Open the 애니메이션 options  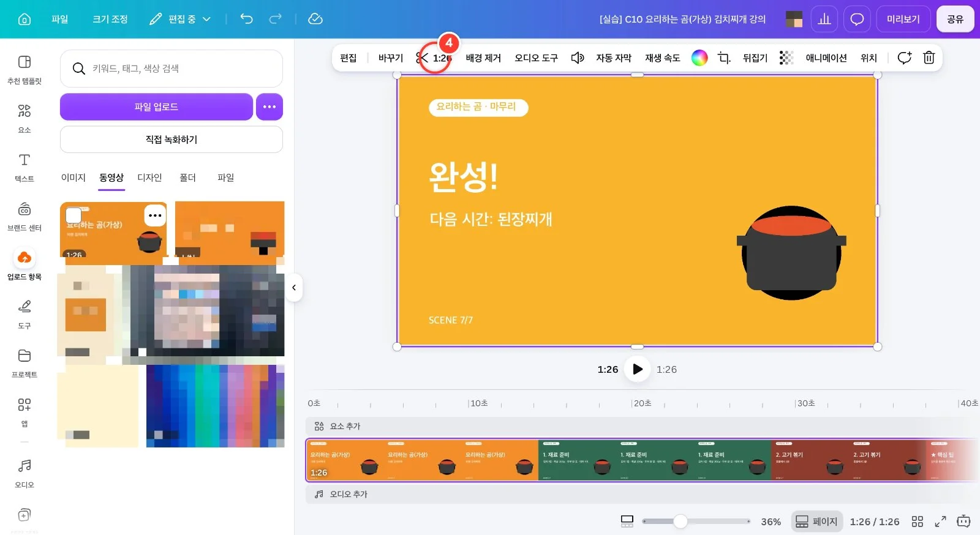826,58
